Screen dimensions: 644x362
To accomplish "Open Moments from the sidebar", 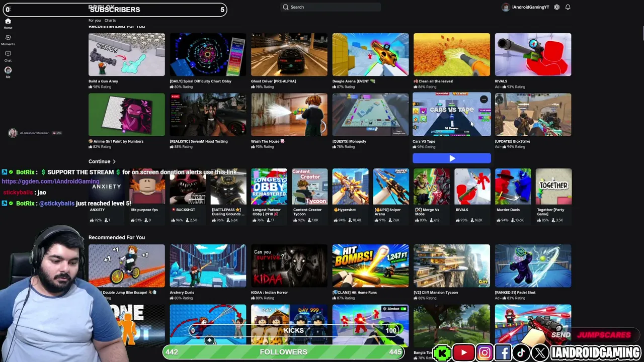I will tap(8, 40).
